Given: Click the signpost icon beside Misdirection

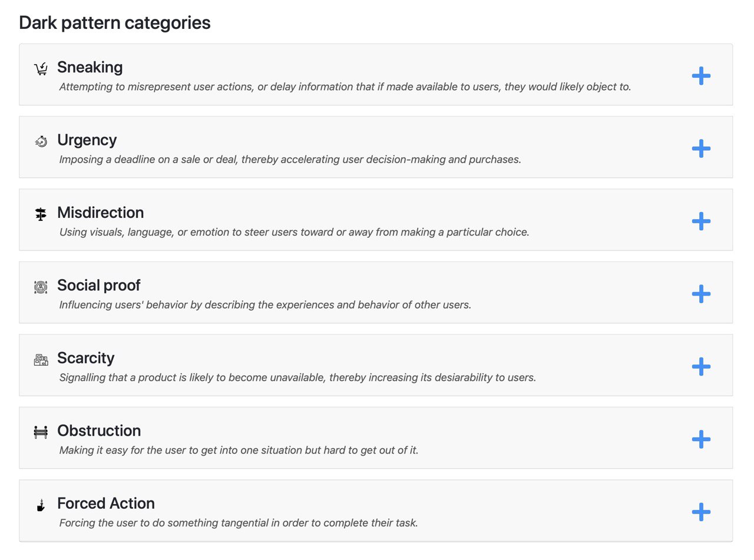Looking at the screenshot, I should [x=41, y=214].
